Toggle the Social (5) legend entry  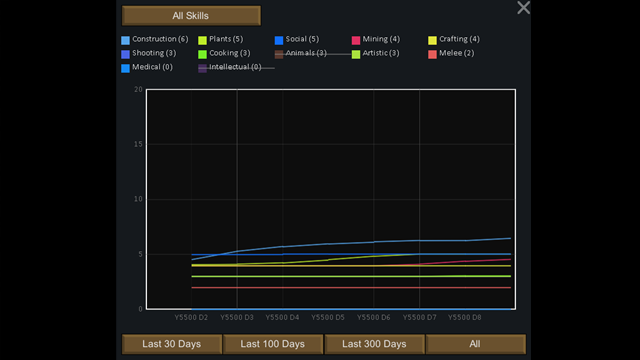[x=297, y=39]
